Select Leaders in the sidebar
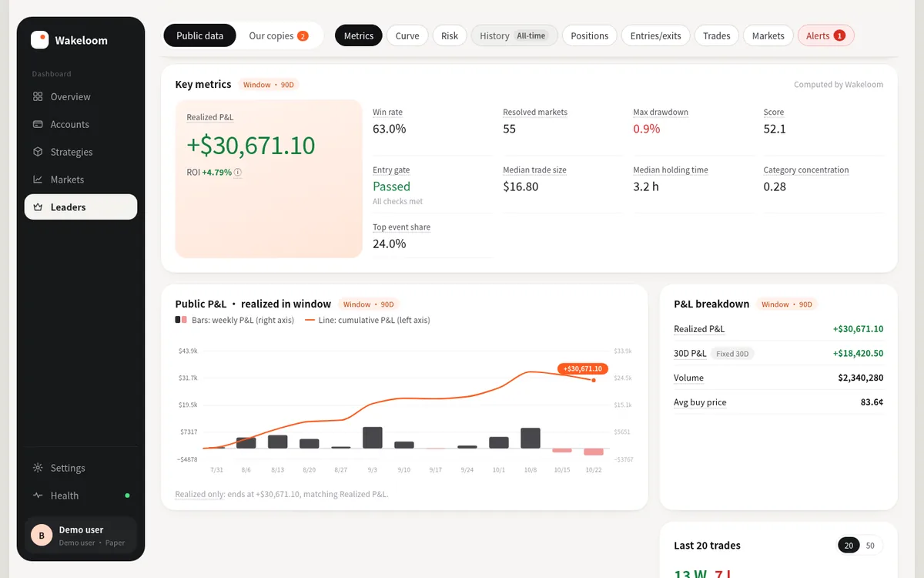 point(81,207)
